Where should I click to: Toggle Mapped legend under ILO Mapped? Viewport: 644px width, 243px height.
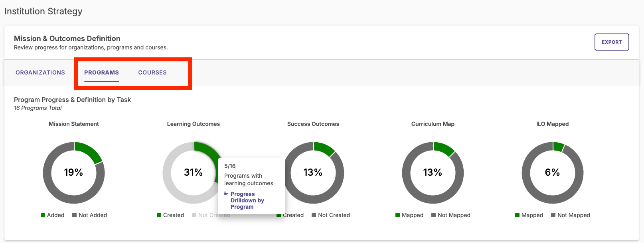(529, 215)
